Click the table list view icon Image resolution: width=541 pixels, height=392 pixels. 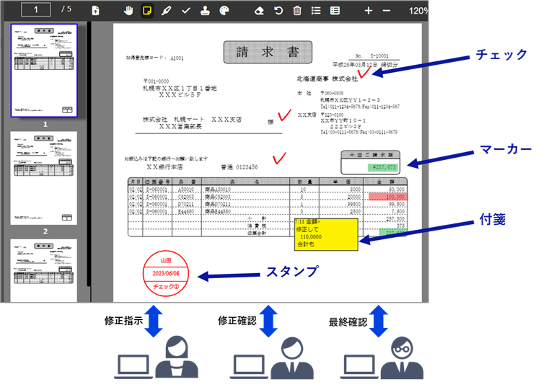335,11
